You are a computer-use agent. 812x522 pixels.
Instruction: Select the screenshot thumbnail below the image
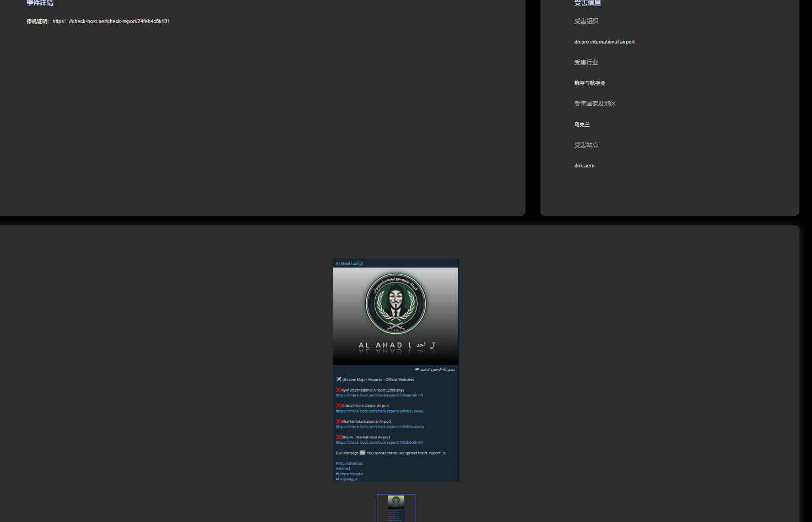pyautogui.click(x=396, y=508)
